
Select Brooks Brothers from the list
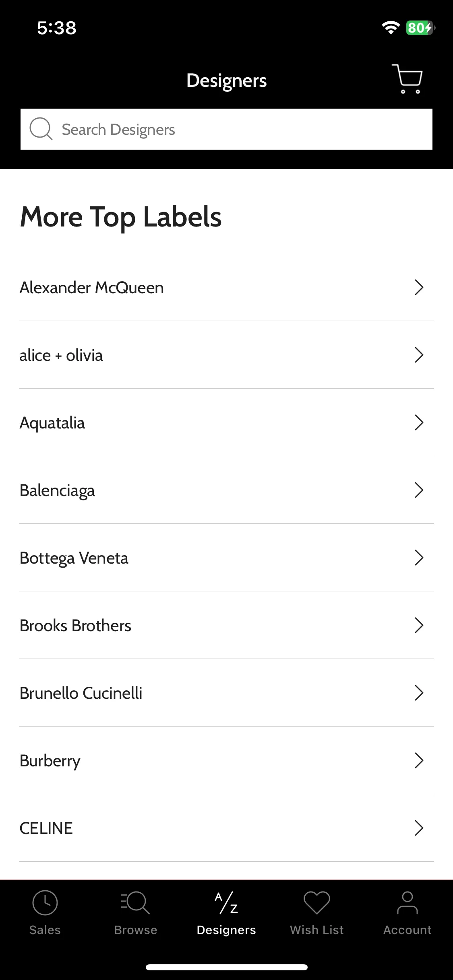pos(226,625)
